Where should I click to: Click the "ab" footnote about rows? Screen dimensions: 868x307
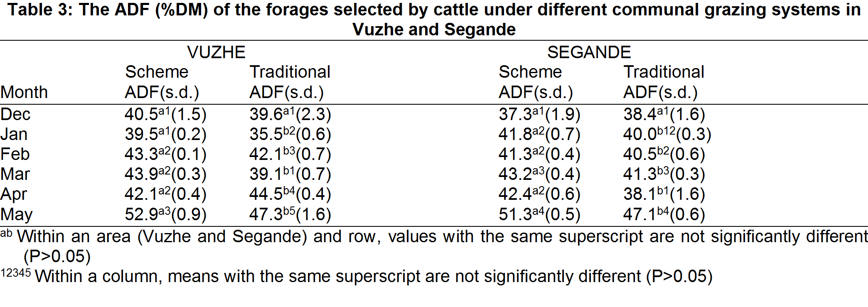(x=434, y=246)
